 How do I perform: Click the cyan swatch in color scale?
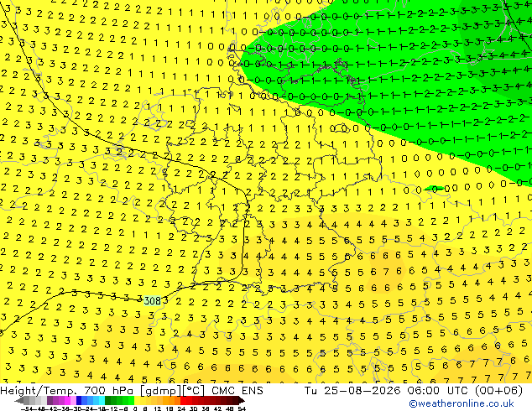point(102,400)
